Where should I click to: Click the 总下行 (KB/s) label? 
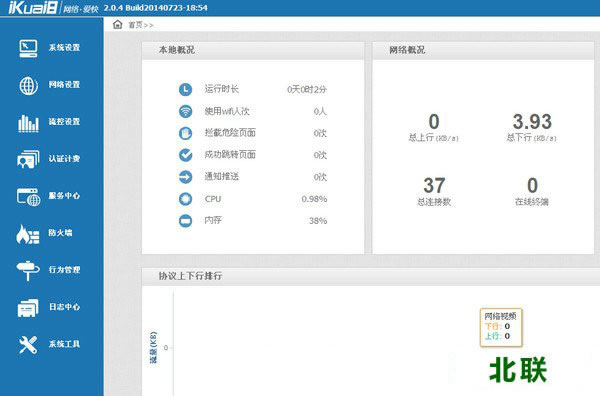pos(532,138)
